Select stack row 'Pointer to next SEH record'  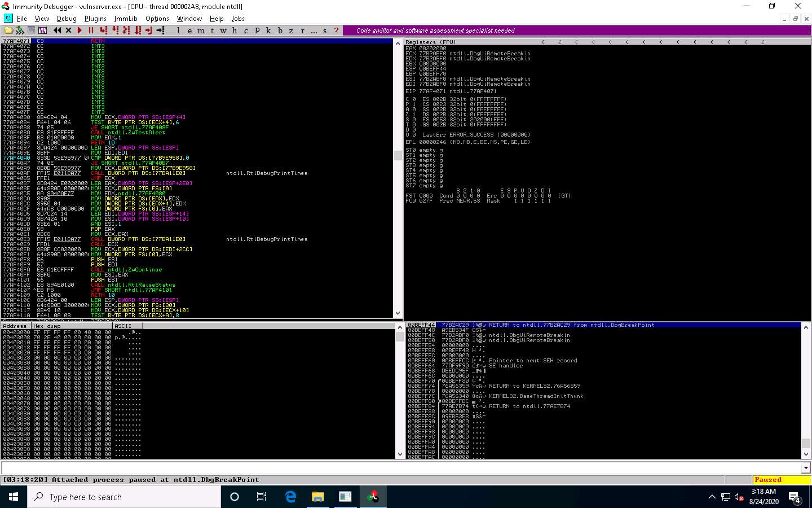pos(533,361)
